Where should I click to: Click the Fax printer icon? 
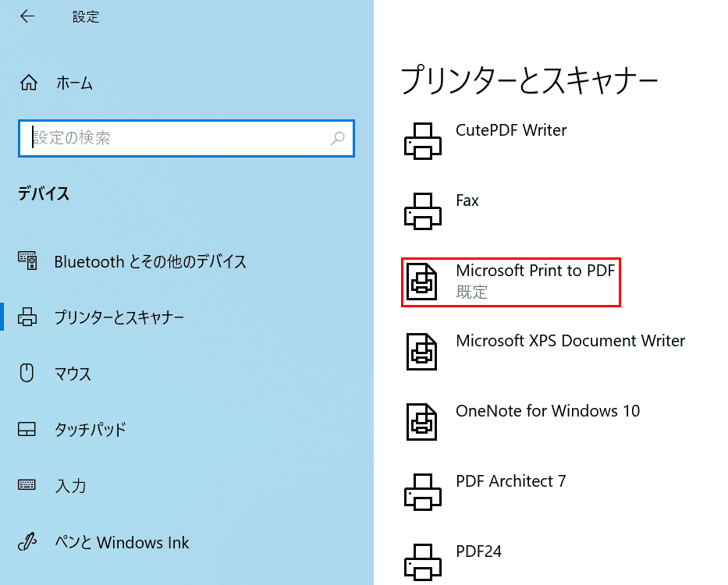point(422,211)
